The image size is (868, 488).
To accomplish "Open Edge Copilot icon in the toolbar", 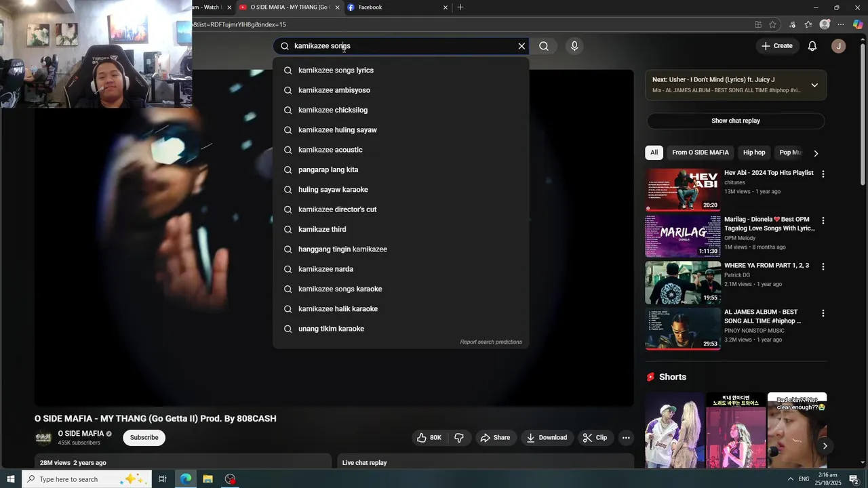I will click(858, 24).
